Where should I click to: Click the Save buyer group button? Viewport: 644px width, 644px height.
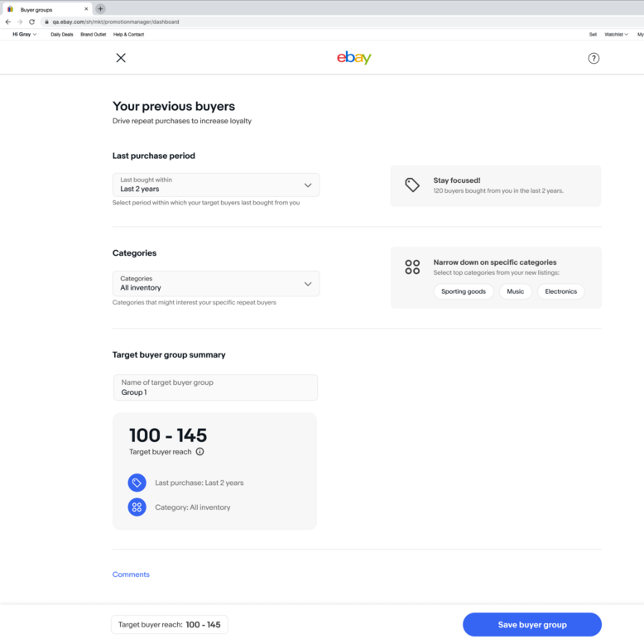tap(531, 624)
